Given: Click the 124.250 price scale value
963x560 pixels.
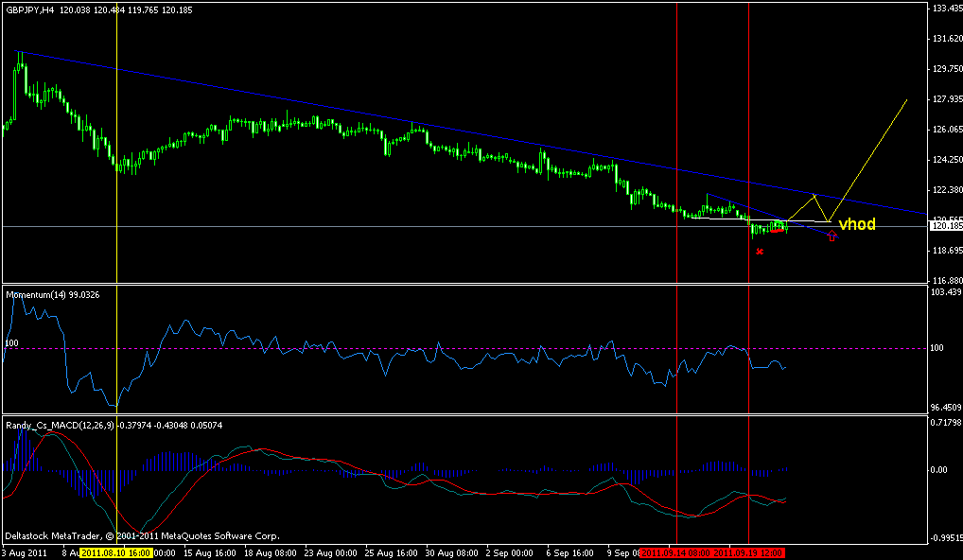Looking at the screenshot, I should [946, 160].
